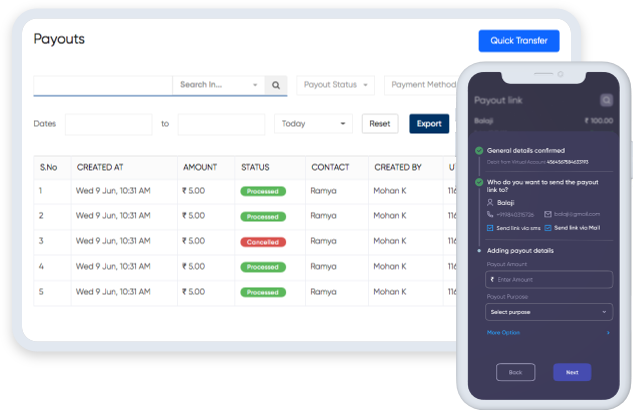Click the phone number icon under Balaji

(x=490, y=214)
